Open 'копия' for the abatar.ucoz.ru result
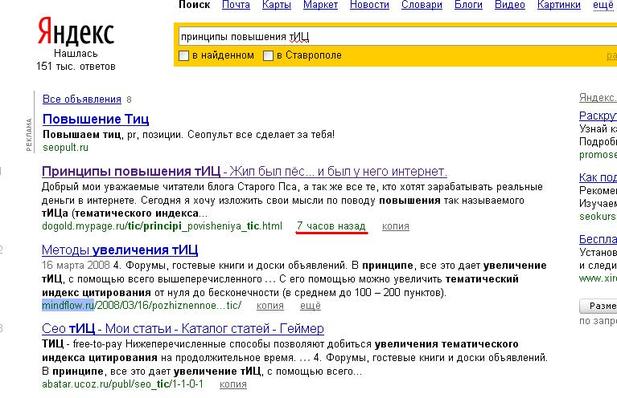Screen dimensions: 617x398 233,385
